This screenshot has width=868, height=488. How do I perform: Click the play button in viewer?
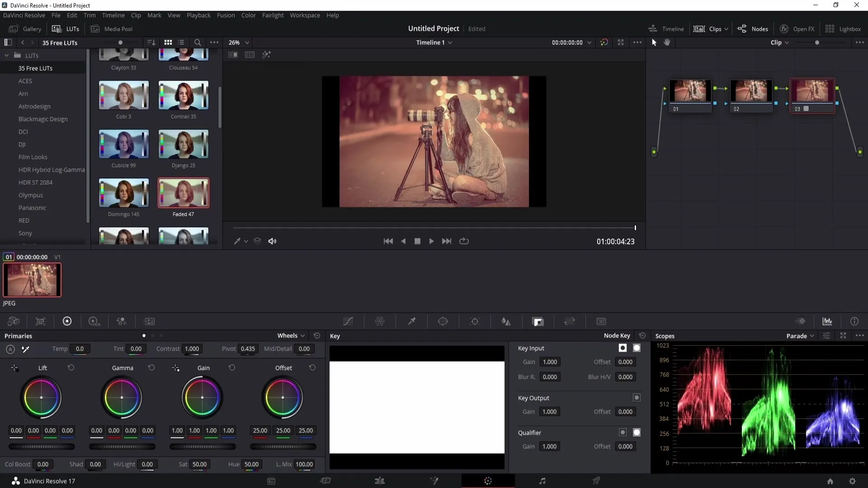431,241
